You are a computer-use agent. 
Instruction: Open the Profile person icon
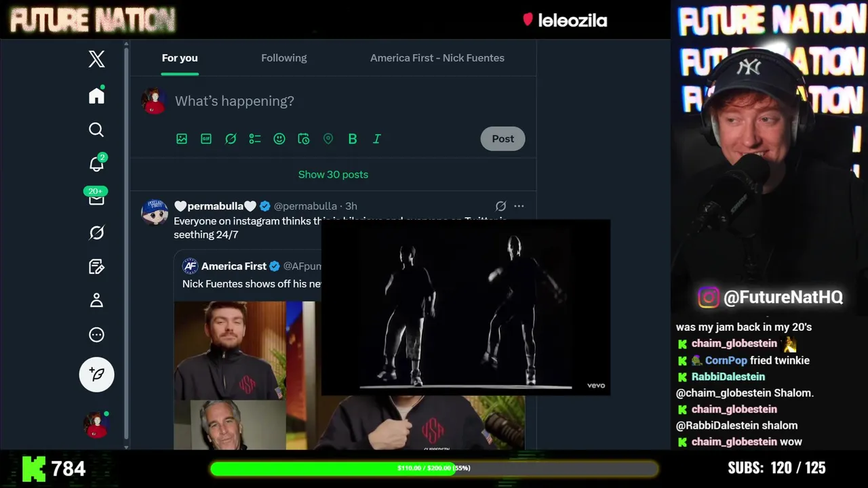(96, 300)
